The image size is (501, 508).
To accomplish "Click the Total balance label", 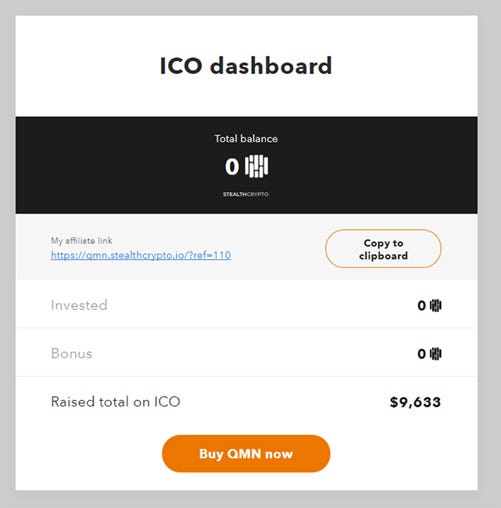I will coord(246,139).
